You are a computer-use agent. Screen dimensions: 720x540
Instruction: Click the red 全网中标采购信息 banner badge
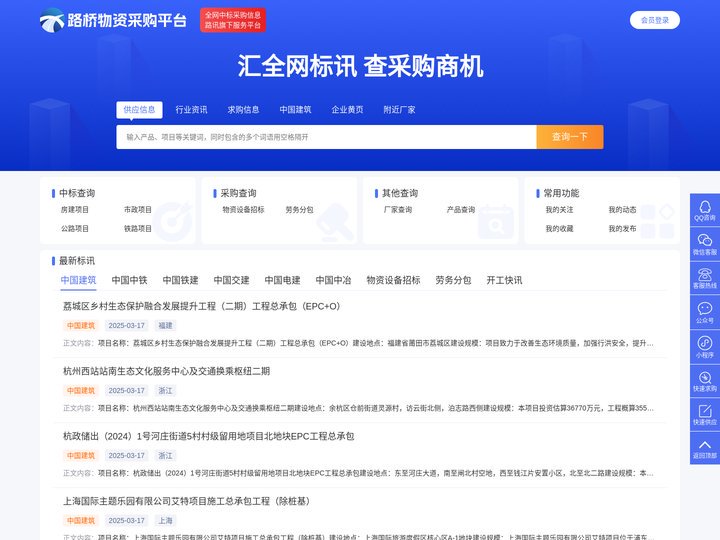(x=233, y=20)
